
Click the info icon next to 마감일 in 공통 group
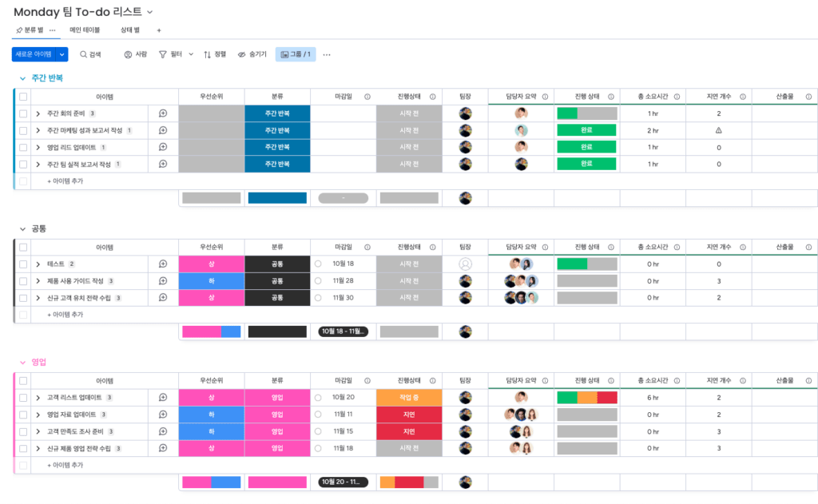click(367, 248)
